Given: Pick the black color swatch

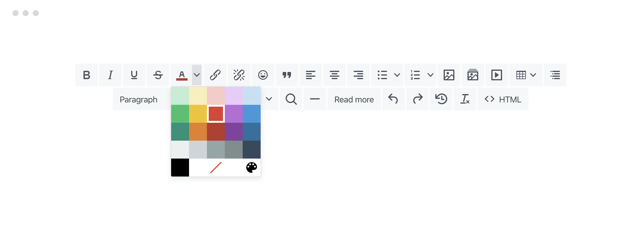Looking at the screenshot, I should 180,168.
